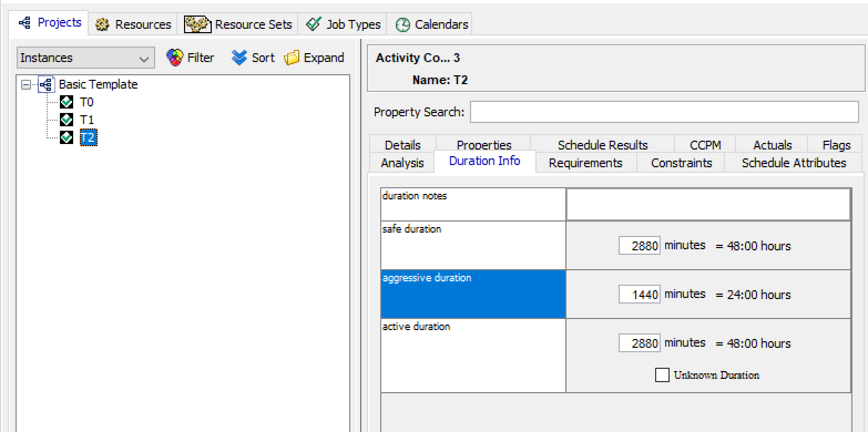
Task: Click the Job Types checkmark icon
Action: point(313,24)
